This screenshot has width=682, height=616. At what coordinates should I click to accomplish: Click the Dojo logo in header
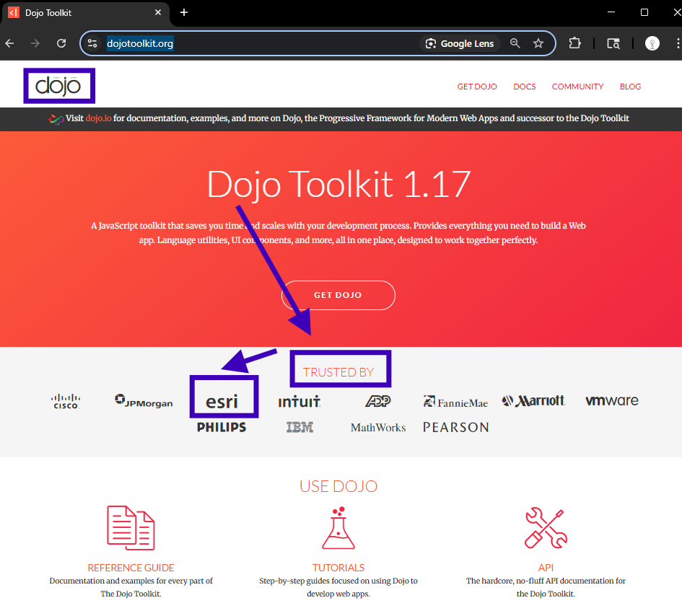coord(58,86)
